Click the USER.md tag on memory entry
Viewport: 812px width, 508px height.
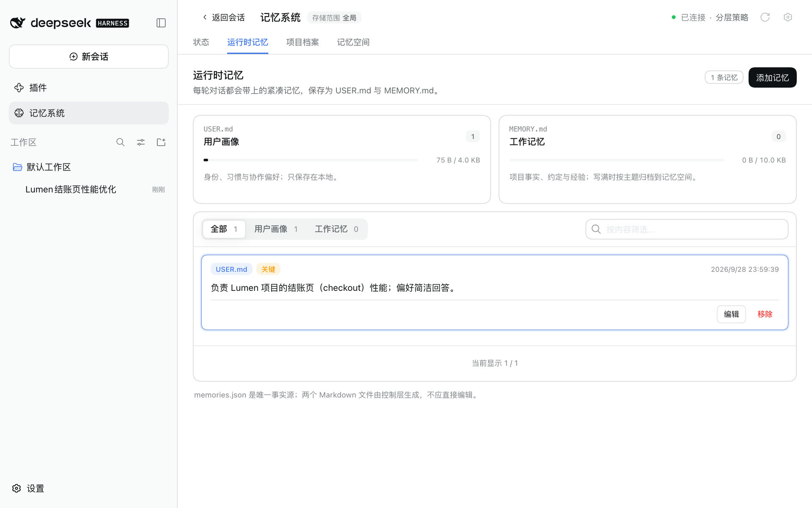[x=231, y=269]
